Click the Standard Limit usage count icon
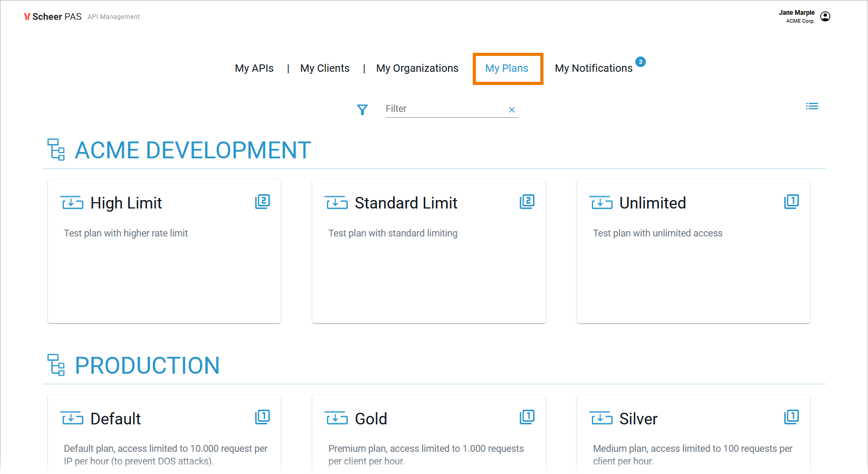Image resolution: width=868 pixels, height=474 pixels. click(x=527, y=201)
